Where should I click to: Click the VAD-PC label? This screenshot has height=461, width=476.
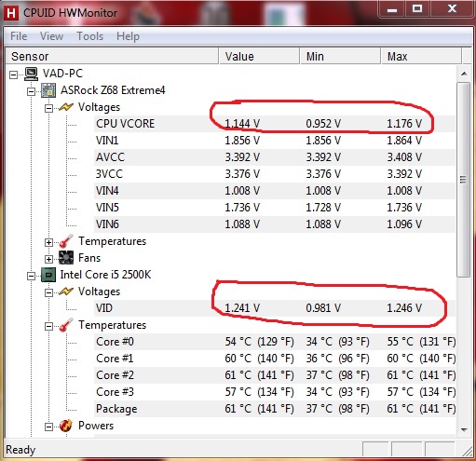(62, 74)
